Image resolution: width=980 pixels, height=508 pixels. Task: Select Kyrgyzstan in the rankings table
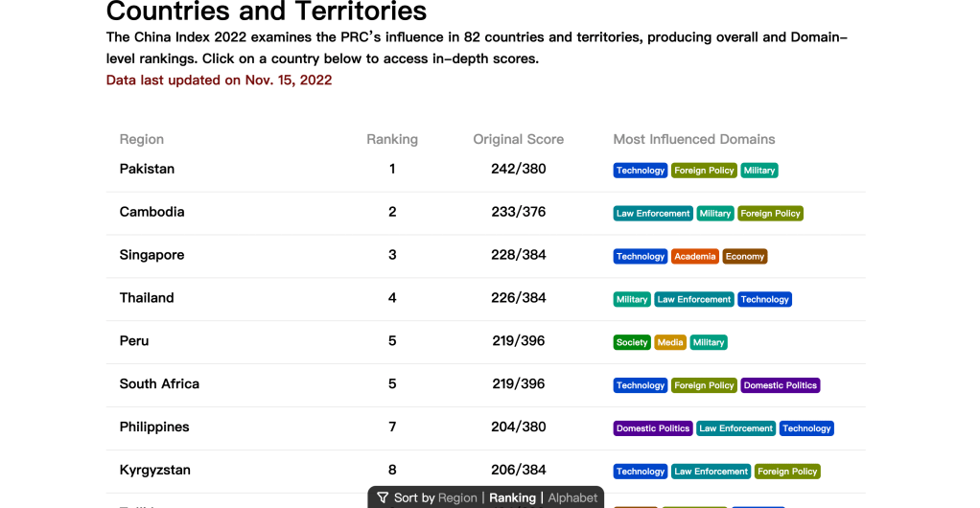point(154,470)
